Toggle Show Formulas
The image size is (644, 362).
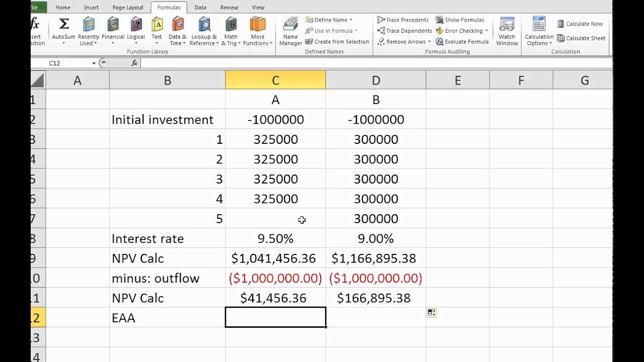tap(460, 20)
